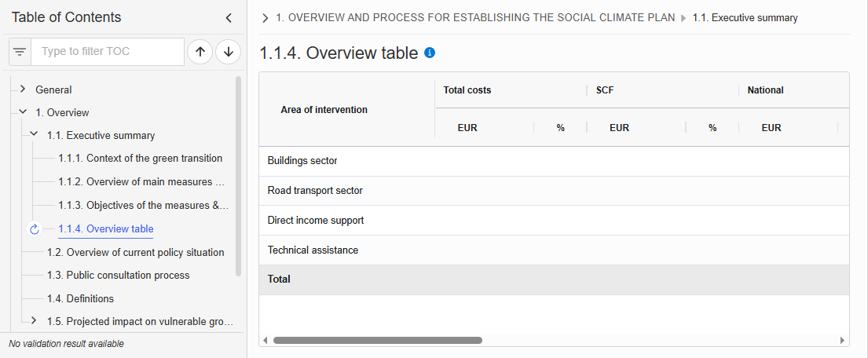This screenshot has width=868, height=358.
Task: Open info icon beside Overview table heading
Action: (x=430, y=53)
